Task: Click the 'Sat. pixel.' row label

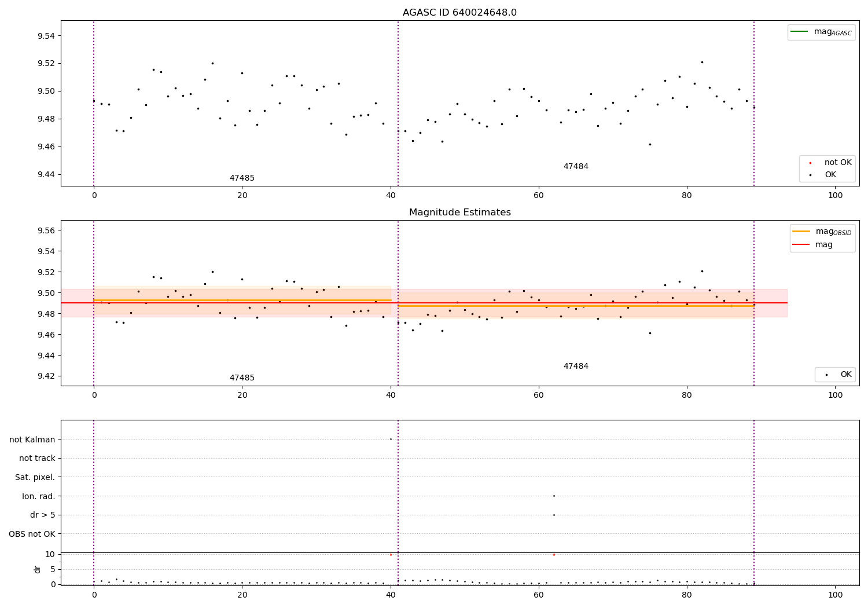Action: pyautogui.click(x=35, y=478)
